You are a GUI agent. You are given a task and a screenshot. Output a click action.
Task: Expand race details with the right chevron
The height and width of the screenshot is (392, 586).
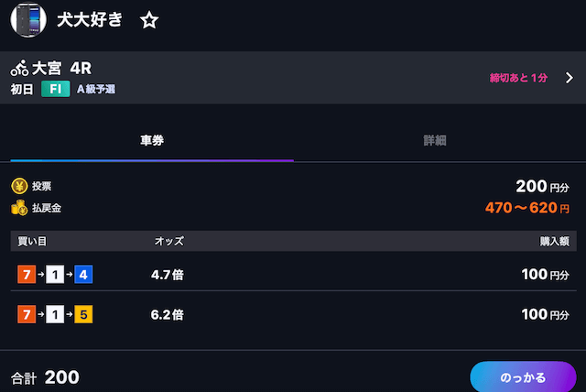pyautogui.click(x=568, y=78)
